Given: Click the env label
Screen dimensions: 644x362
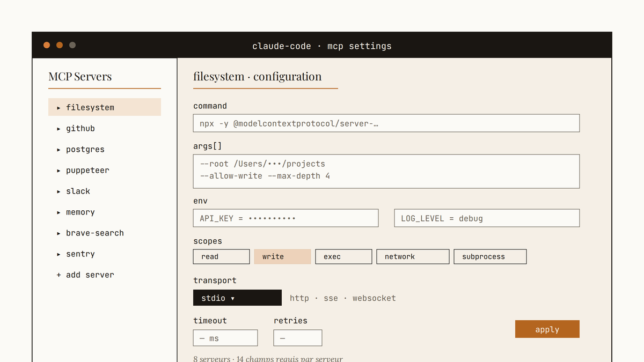Looking at the screenshot, I should coord(200,201).
